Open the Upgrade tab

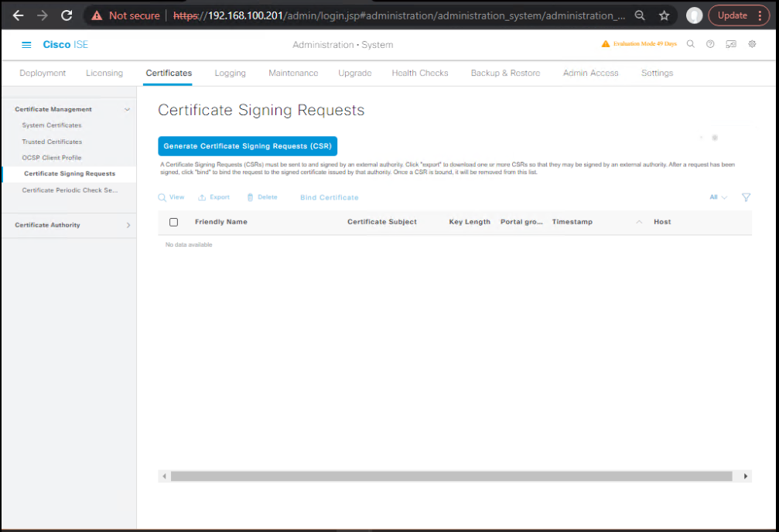pos(355,73)
